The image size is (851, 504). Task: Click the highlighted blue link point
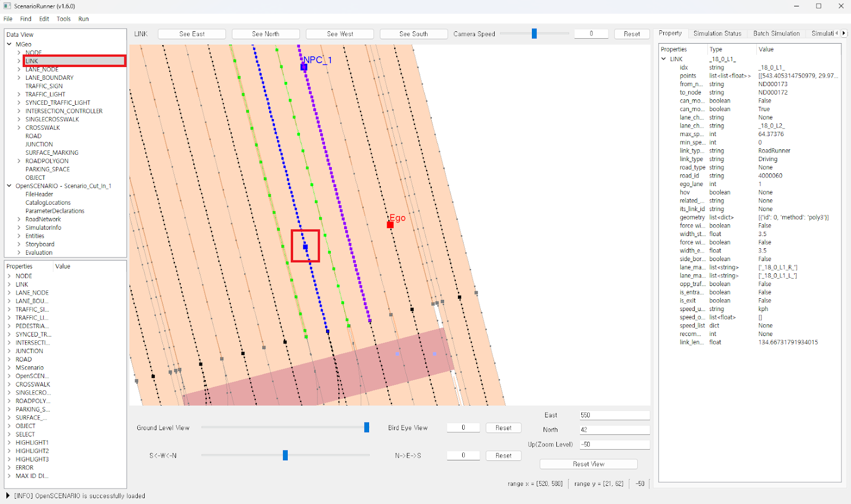click(305, 247)
